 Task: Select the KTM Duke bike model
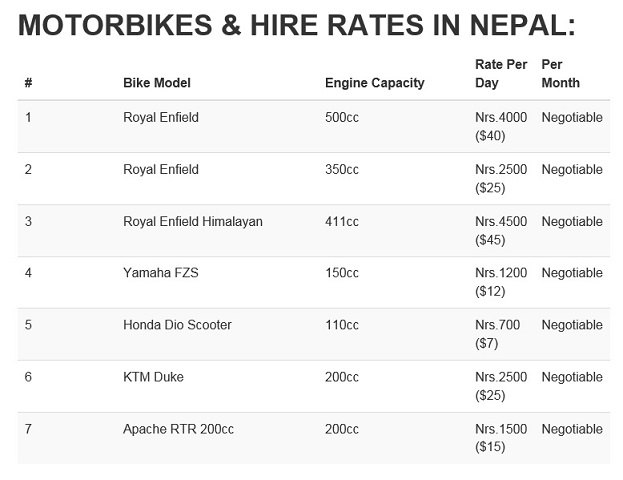point(153,377)
